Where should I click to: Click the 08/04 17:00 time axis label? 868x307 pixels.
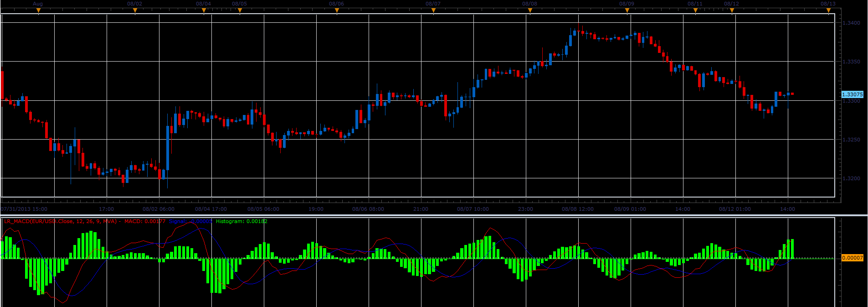(211, 209)
